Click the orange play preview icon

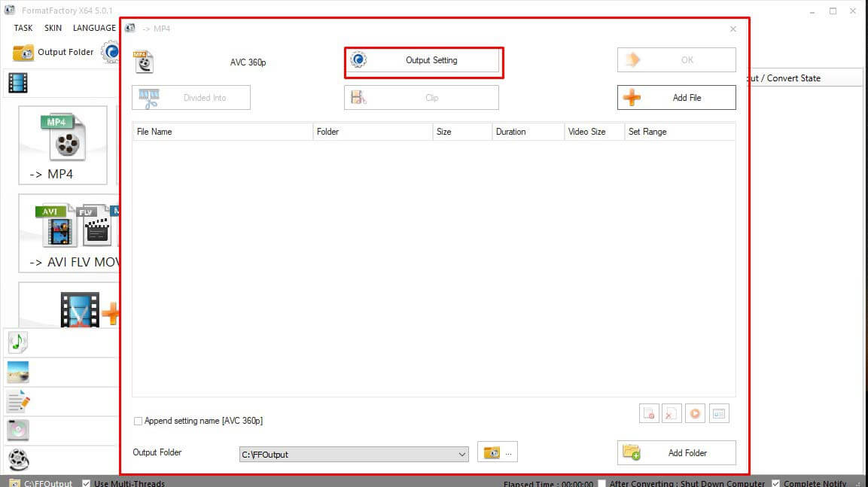coord(695,413)
